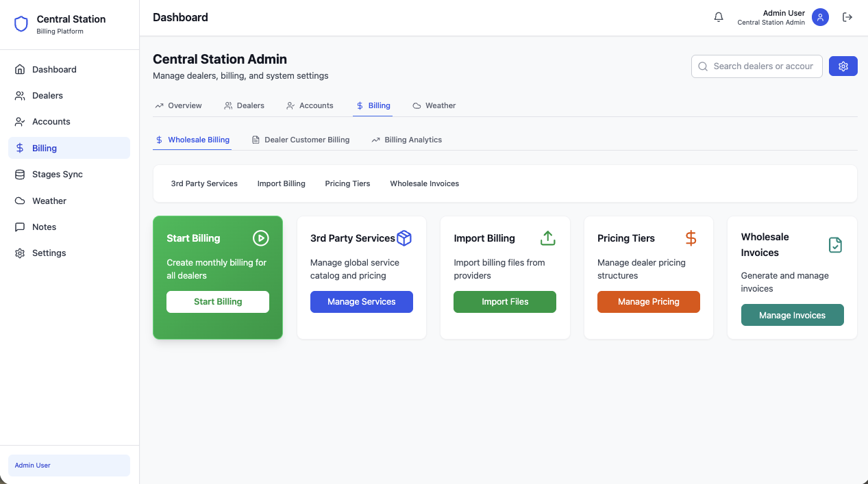Click the Manage Services button
868x484 pixels.
(362, 302)
